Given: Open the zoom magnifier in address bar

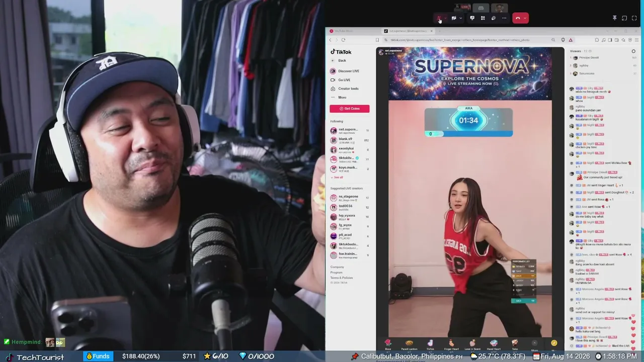Looking at the screenshot, I should pyautogui.click(x=553, y=40).
